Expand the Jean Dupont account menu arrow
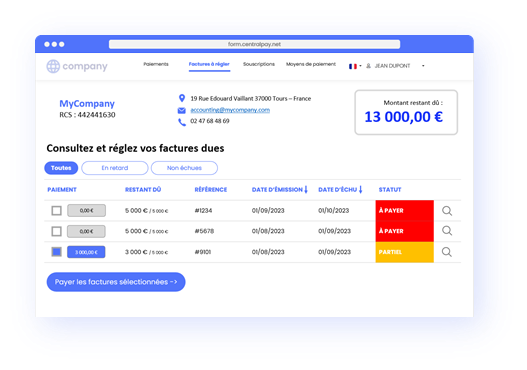Image resolution: width=527 pixels, height=370 pixels. [423, 66]
